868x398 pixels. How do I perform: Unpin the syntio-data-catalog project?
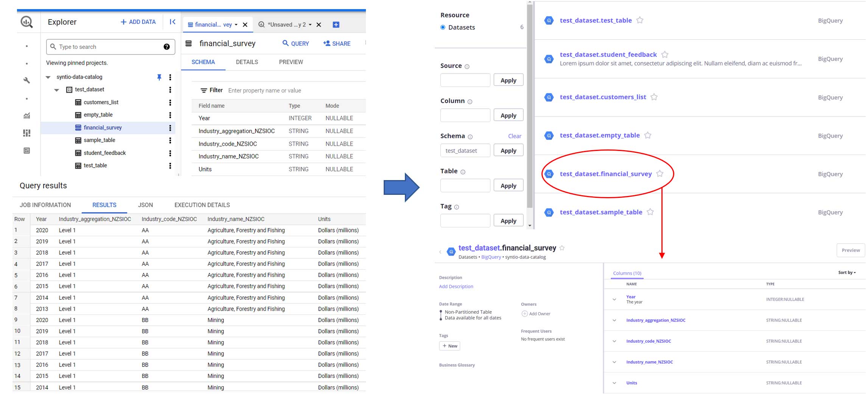[x=159, y=77]
